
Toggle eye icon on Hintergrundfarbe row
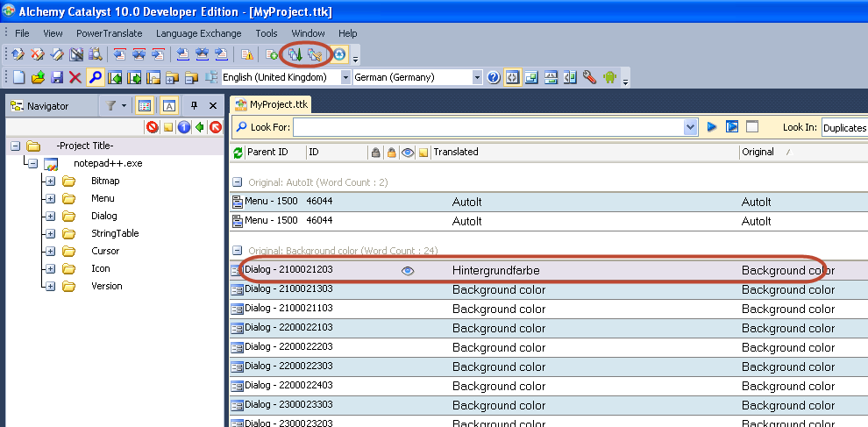[x=408, y=271]
